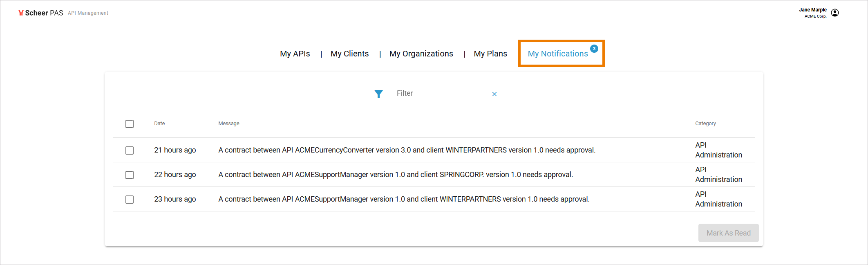Check the ACMECurrencyConverter notification checkbox
This screenshot has width=868, height=265.
click(130, 150)
